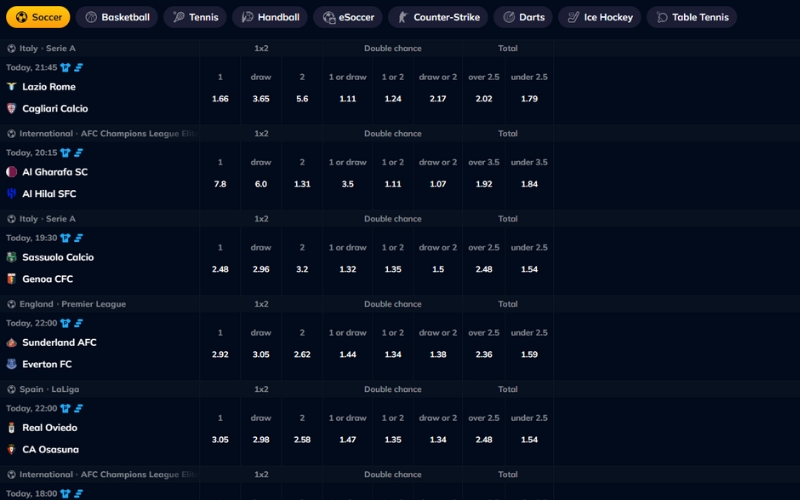Click jersey icon for Real Oviedo match
Image resolution: width=800 pixels, height=500 pixels.
65,408
